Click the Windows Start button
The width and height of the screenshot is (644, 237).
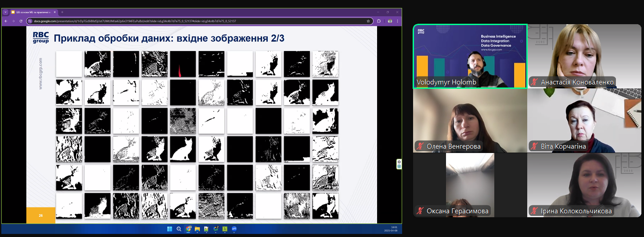[169, 229]
